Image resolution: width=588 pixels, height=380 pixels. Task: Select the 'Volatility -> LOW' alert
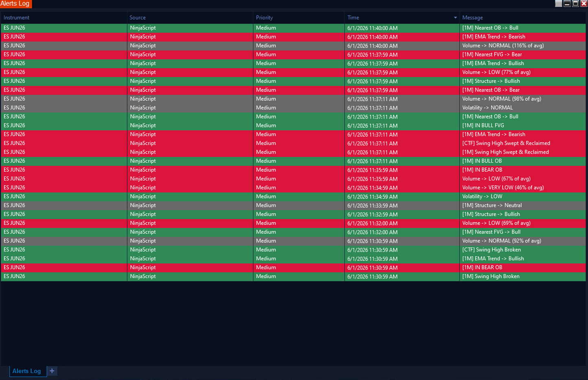293,197
